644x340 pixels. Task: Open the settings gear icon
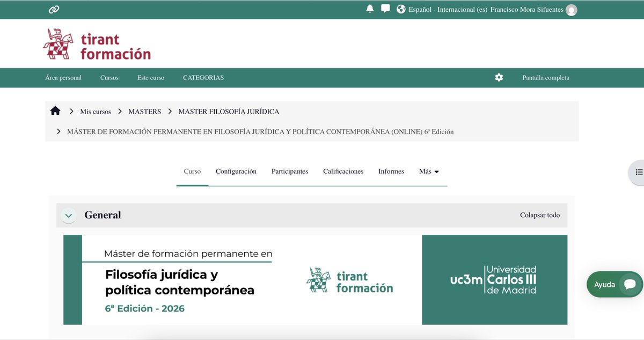pyautogui.click(x=499, y=78)
